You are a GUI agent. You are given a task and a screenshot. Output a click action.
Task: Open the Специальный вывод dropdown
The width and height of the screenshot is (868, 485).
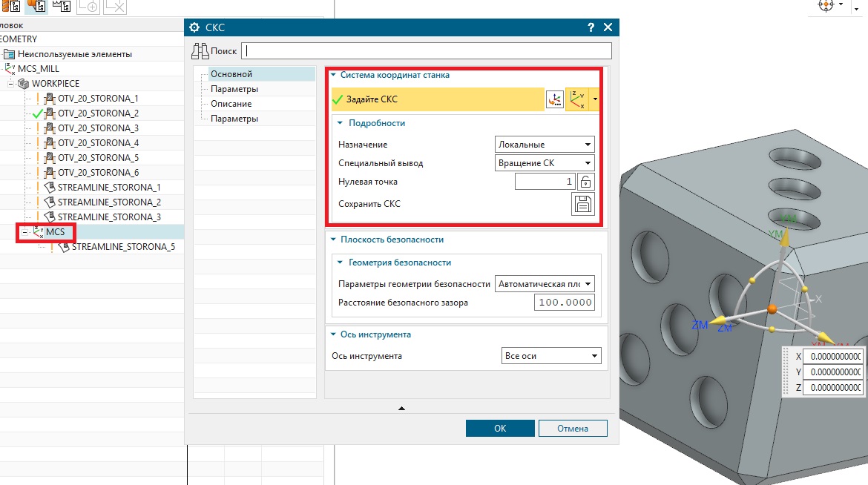pos(545,163)
